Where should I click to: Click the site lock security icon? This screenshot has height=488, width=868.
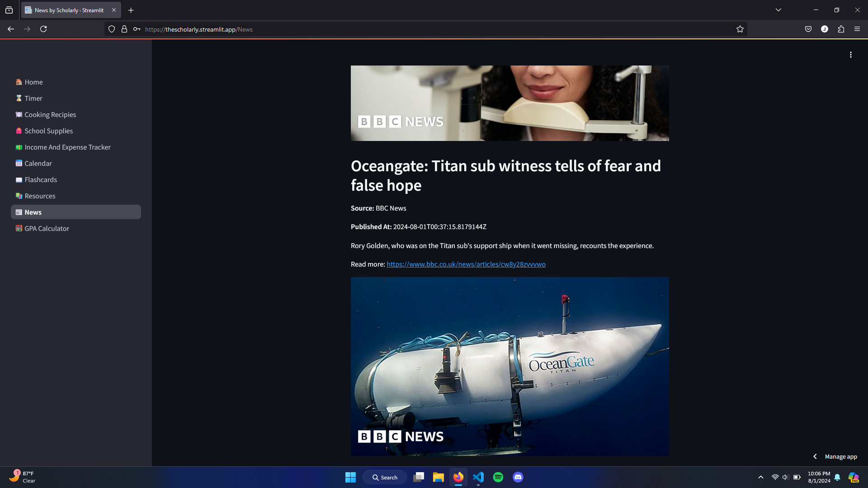pos(124,29)
